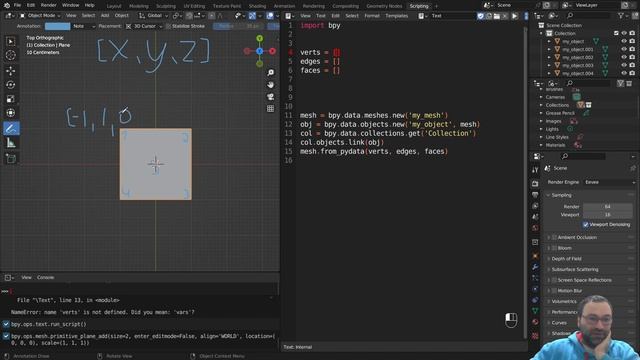Enable the Ambient Occlusion checkbox
Viewport: 640px width, 360px height.
tap(554, 237)
